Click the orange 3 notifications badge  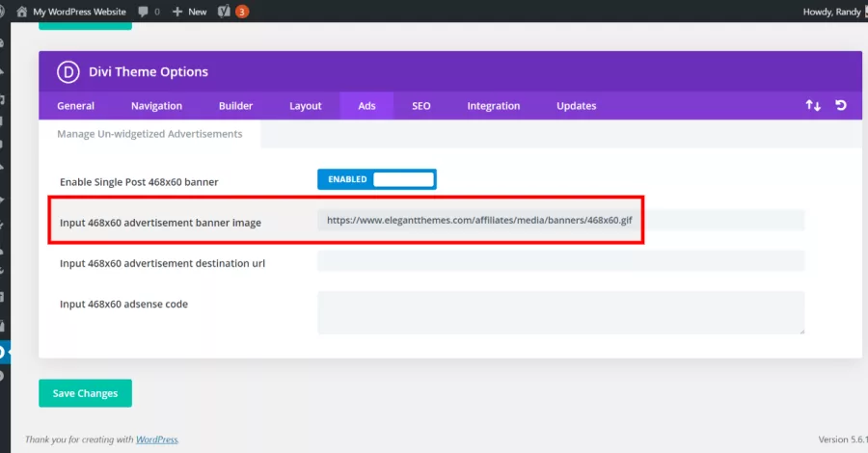(242, 12)
